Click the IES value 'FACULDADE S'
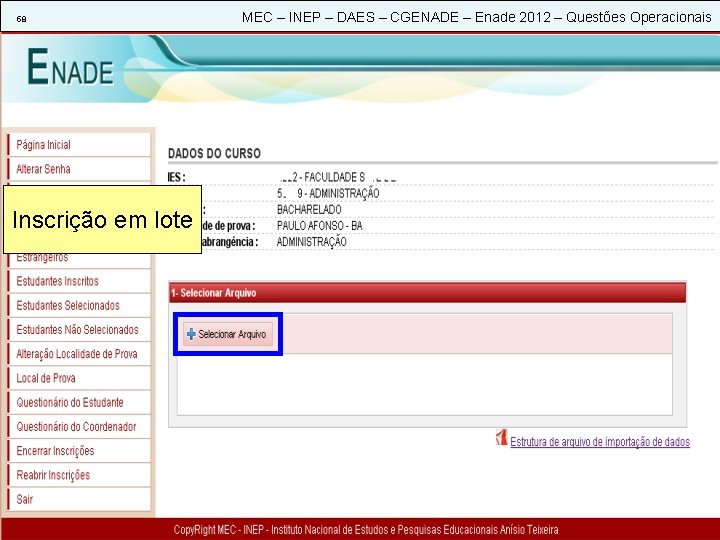The height and width of the screenshot is (540, 720). (x=335, y=177)
